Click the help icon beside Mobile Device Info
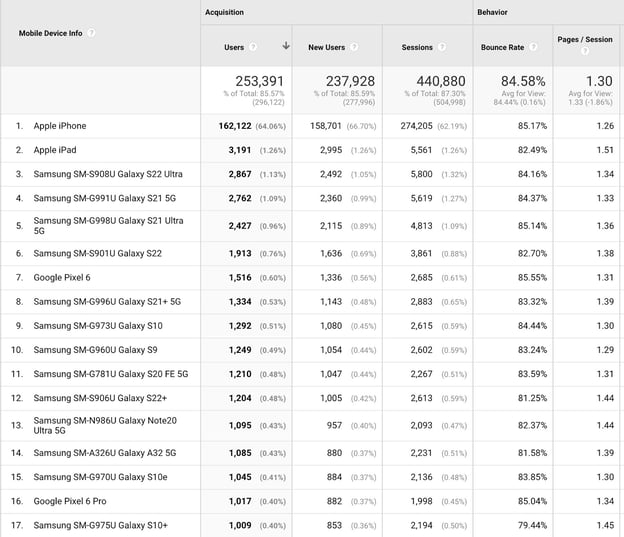624x537 pixels. point(91,33)
